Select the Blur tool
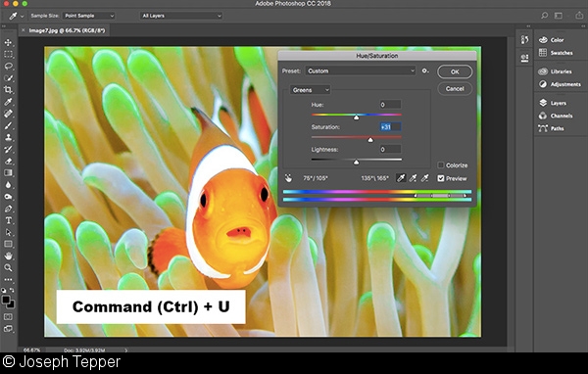The image size is (588, 374). click(8, 185)
